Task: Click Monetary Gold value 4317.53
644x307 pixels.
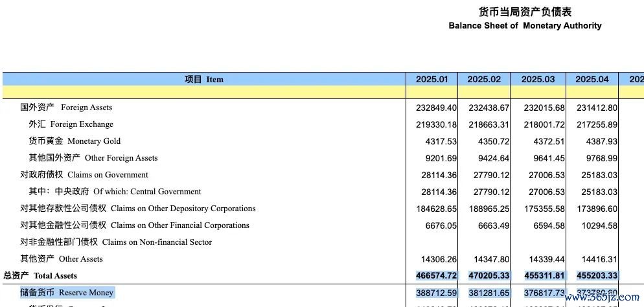Action: 441,142
